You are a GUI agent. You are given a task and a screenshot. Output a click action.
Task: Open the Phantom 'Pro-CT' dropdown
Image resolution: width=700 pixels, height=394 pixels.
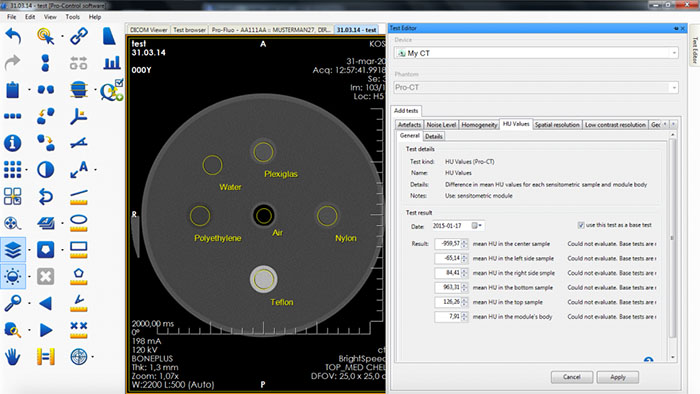(536, 87)
